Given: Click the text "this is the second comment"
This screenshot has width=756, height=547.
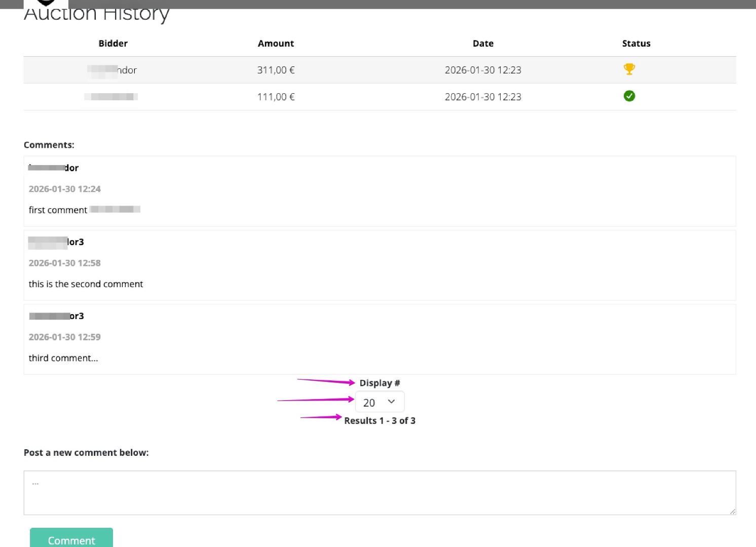Looking at the screenshot, I should [x=86, y=284].
